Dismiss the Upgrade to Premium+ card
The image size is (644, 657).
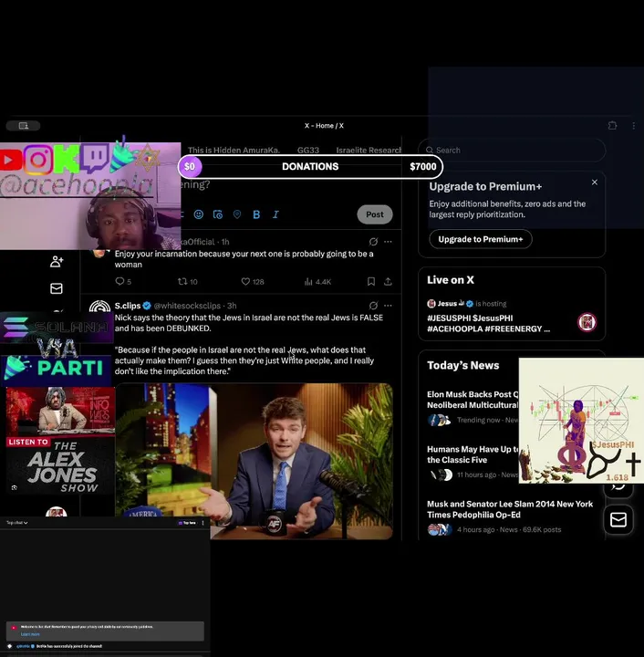595,182
